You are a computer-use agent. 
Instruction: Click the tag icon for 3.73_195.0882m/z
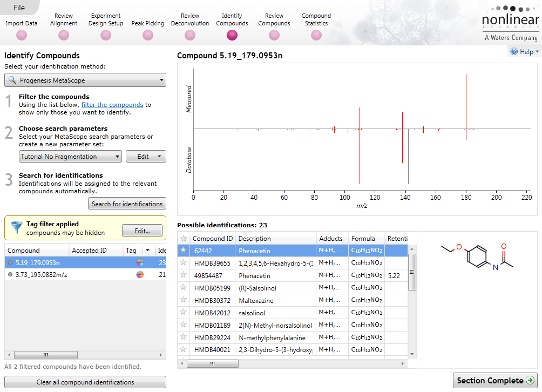pyautogui.click(x=140, y=275)
